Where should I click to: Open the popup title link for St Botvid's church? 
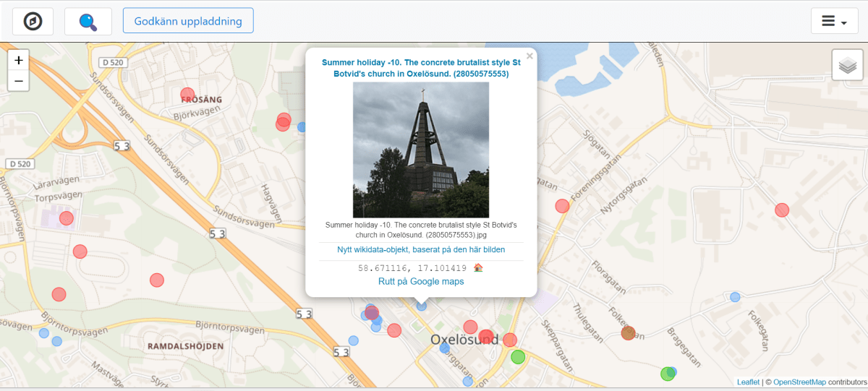420,68
